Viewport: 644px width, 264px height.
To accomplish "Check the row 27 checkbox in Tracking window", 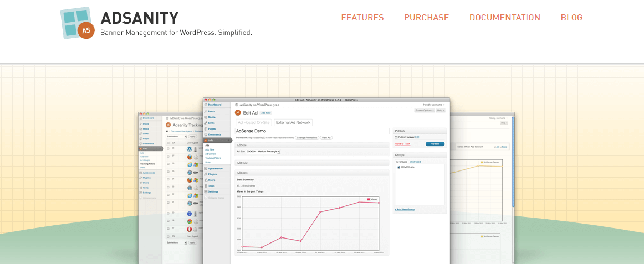I will (168, 156).
